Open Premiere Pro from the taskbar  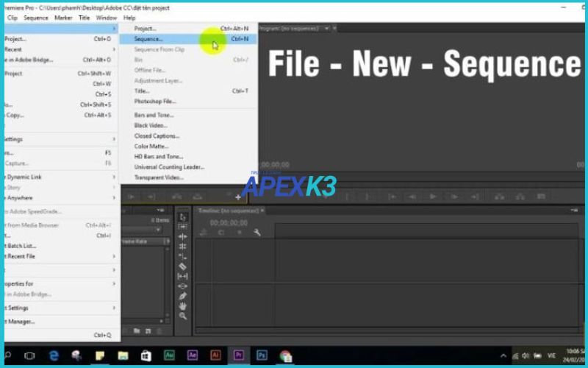point(239,356)
